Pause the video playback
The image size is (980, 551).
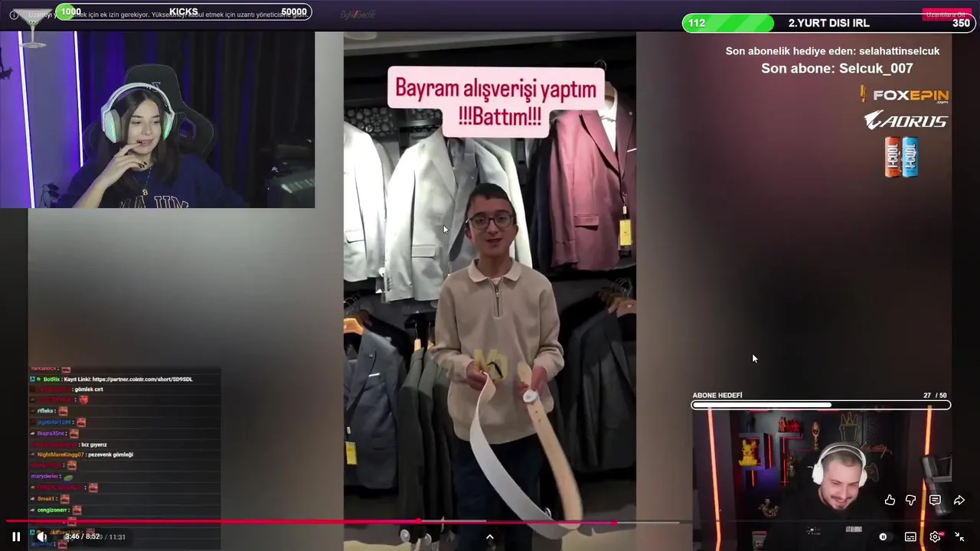click(x=15, y=536)
